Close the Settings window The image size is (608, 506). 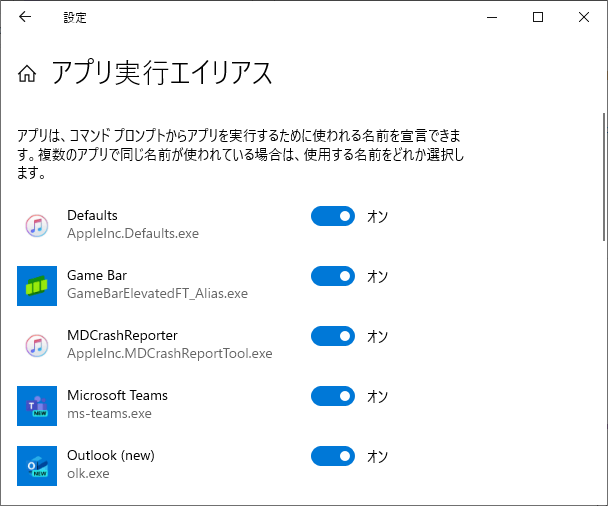click(x=584, y=17)
